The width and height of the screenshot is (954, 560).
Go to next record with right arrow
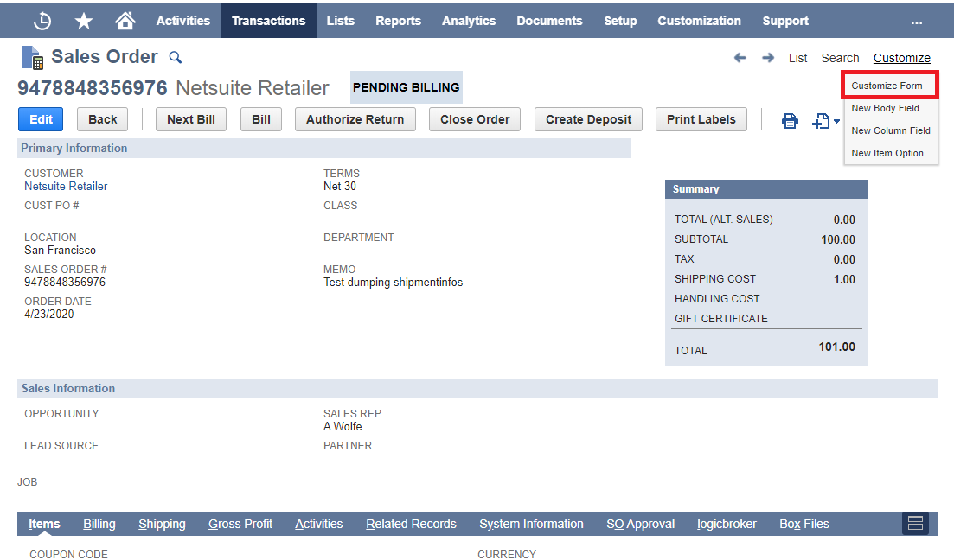tap(767, 58)
